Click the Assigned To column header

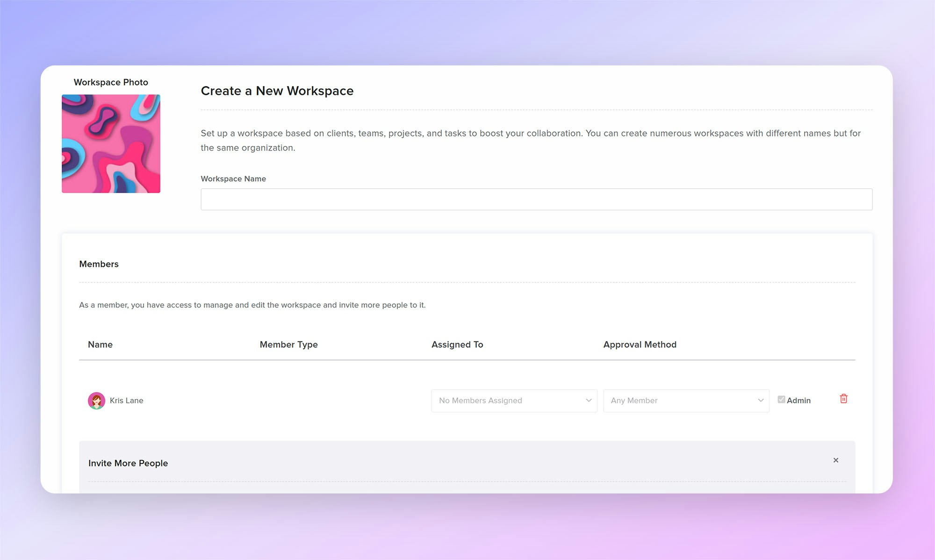[x=457, y=345]
